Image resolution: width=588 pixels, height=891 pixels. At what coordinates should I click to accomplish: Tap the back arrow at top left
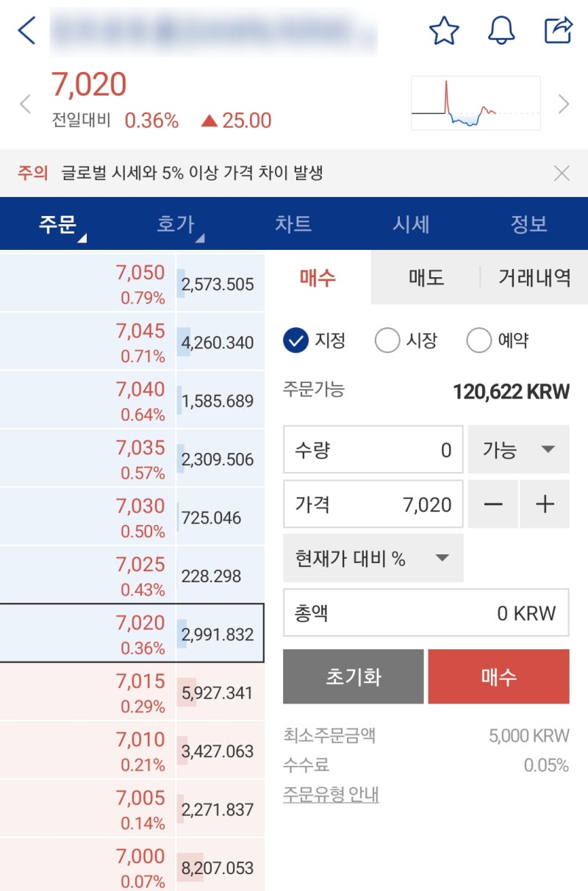pos(26,31)
